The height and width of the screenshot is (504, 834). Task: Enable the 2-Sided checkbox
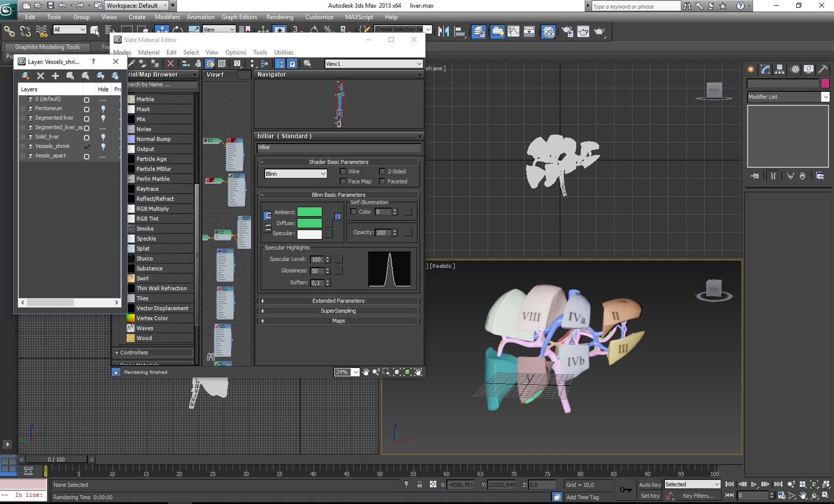382,171
